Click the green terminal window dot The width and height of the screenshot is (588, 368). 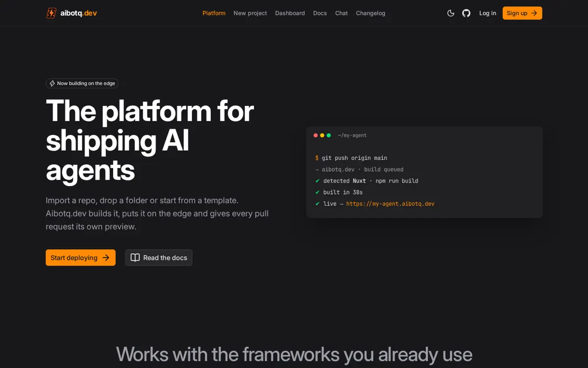(329, 135)
